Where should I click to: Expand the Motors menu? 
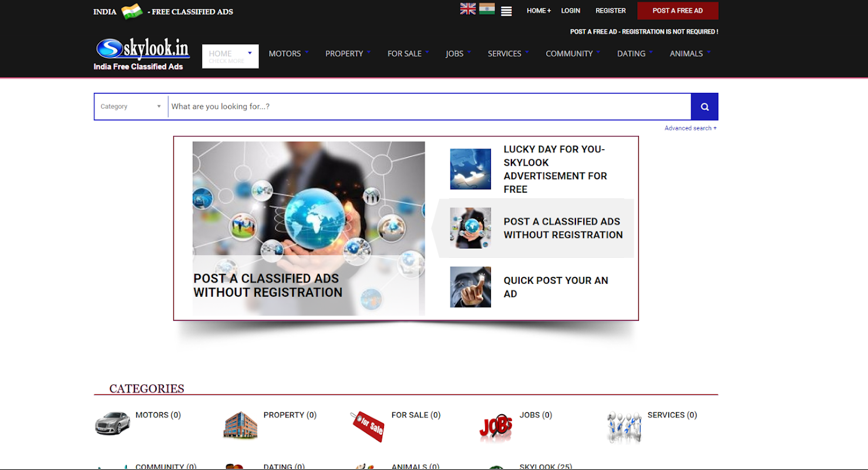point(289,53)
